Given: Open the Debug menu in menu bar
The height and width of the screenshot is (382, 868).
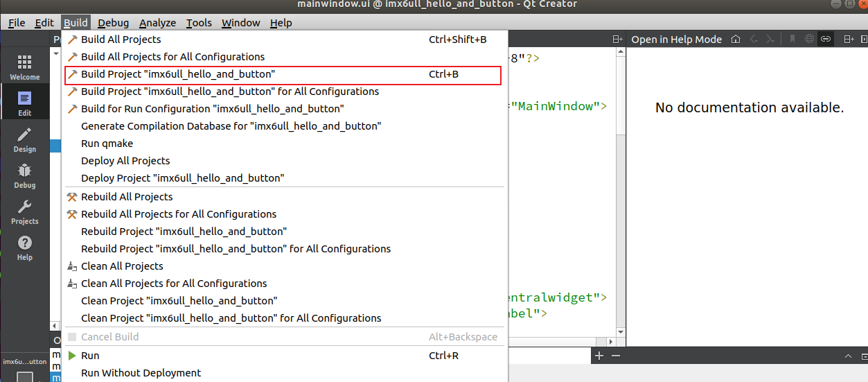Looking at the screenshot, I should [x=113, y=23].
